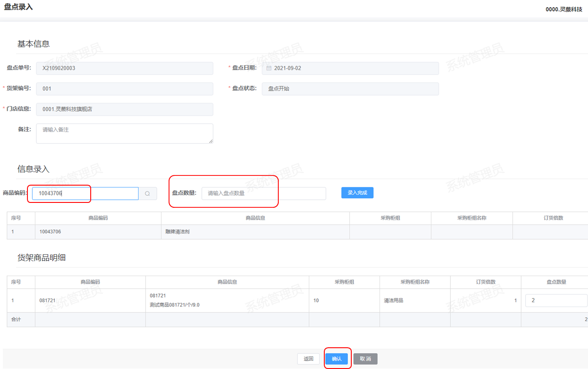Click the 商品编码 input containing 10043706
The image size is (588, 369).
point(85,194)
